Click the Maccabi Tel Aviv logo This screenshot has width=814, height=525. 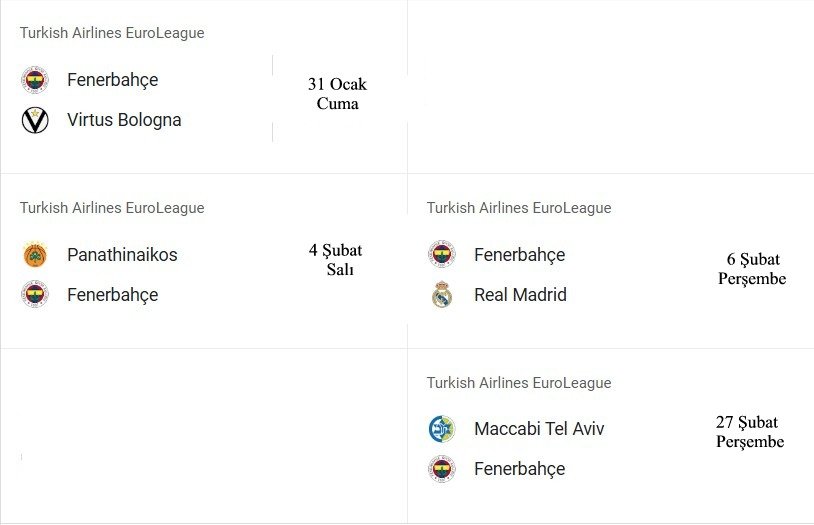[442, 429]
